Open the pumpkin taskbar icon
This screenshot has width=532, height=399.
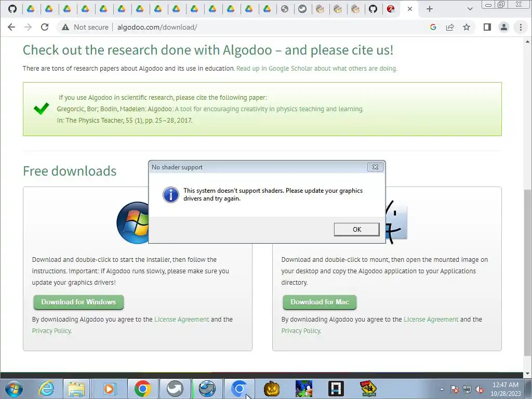pyautogui.click(x=272, y=389)
